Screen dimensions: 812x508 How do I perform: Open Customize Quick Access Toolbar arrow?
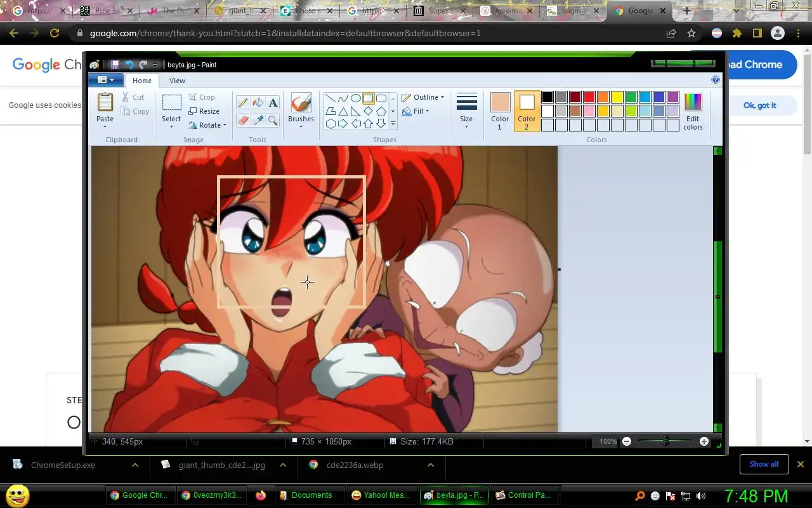coord(155,65)
